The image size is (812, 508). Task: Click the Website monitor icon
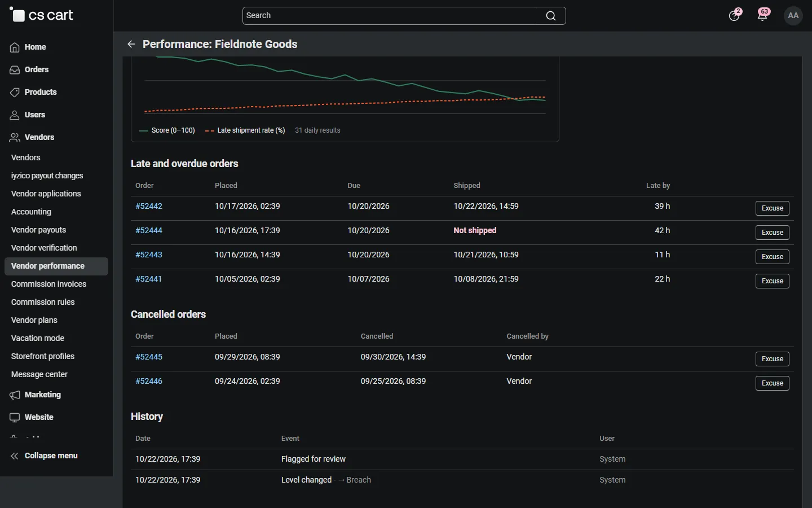click(x=15, y=418)
